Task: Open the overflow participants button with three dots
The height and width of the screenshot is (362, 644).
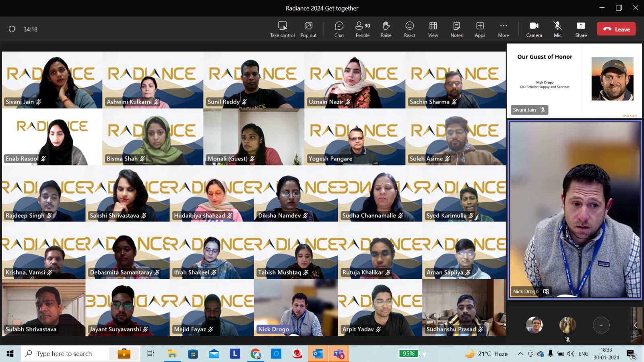Action: click(x=601, y=325)
